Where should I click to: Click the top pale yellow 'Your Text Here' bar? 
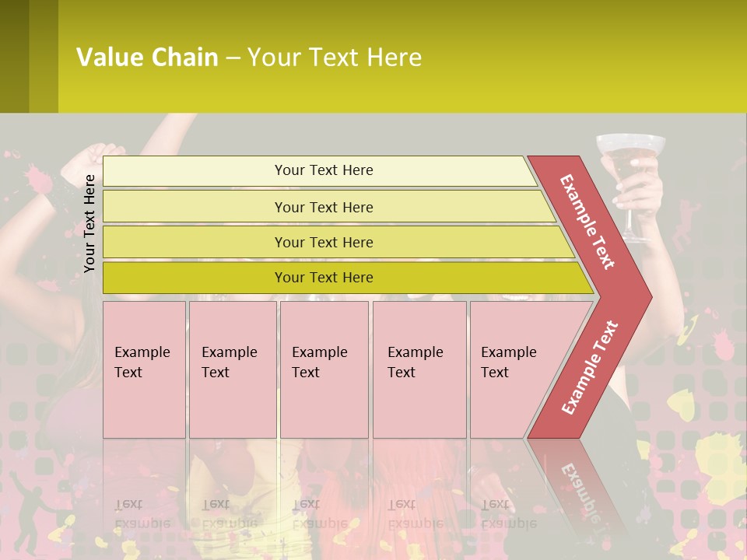pyautogui.click(x=320, y=171)
